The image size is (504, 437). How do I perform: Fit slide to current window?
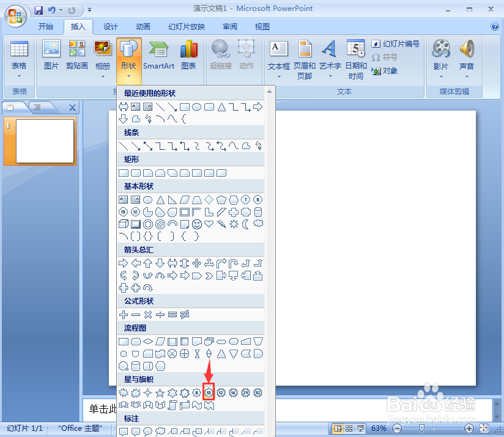point(484,428)
